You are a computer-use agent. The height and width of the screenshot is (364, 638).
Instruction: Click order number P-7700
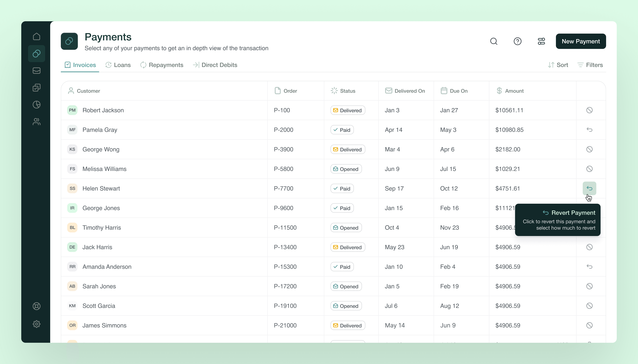click(x=283, y=188)
